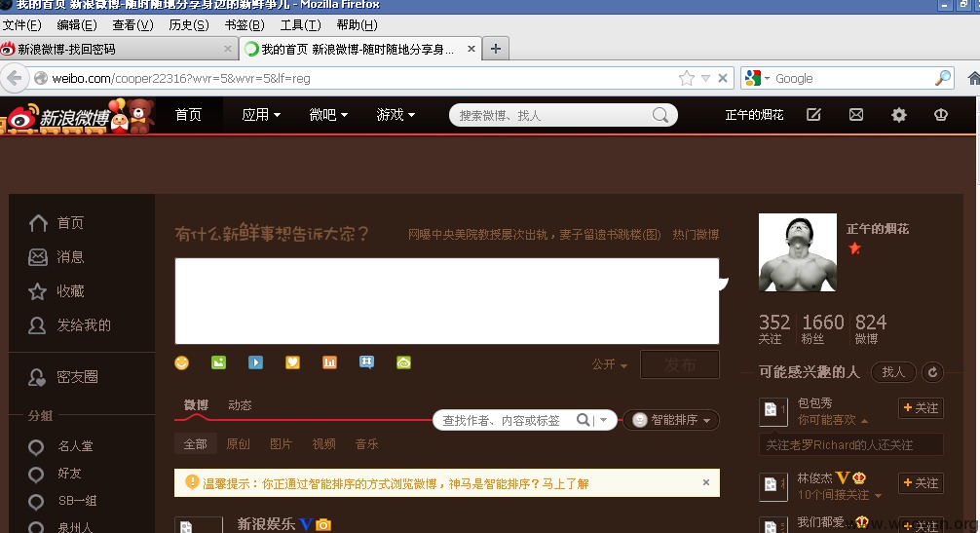The height and width of the screenshot is (533, 980).
Task: Click the search magnifier in Weibo search box
Action: pos(660,115)
